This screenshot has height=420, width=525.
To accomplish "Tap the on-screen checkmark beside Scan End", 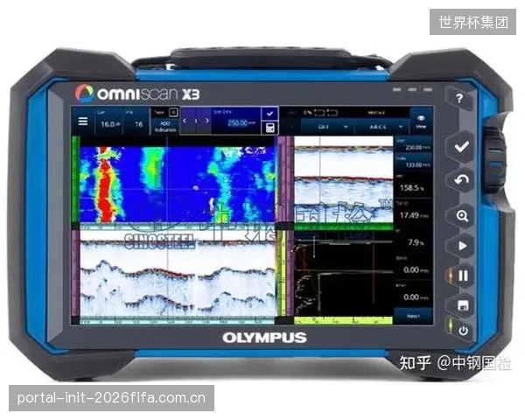I will tap(269, 114).
